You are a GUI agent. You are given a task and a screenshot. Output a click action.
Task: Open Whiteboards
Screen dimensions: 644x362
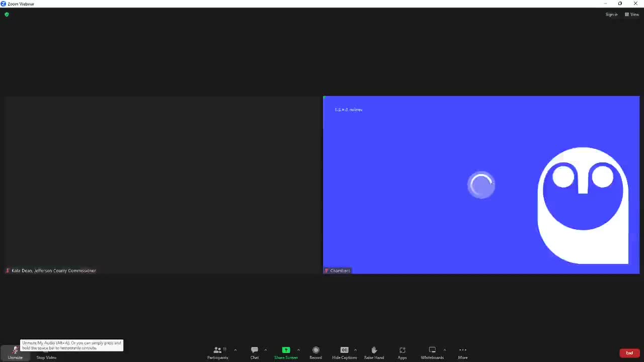[432, 352]
